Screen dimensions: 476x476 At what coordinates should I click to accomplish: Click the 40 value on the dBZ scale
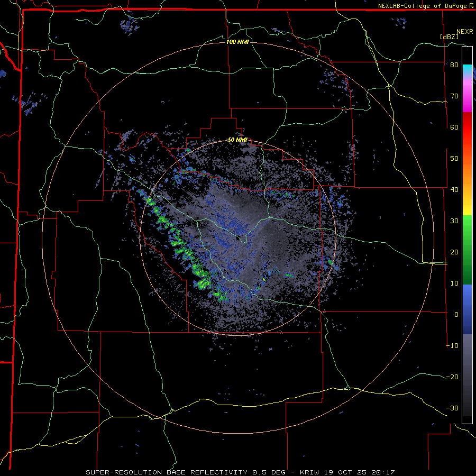pyautogui.click(x=454, y=190)
